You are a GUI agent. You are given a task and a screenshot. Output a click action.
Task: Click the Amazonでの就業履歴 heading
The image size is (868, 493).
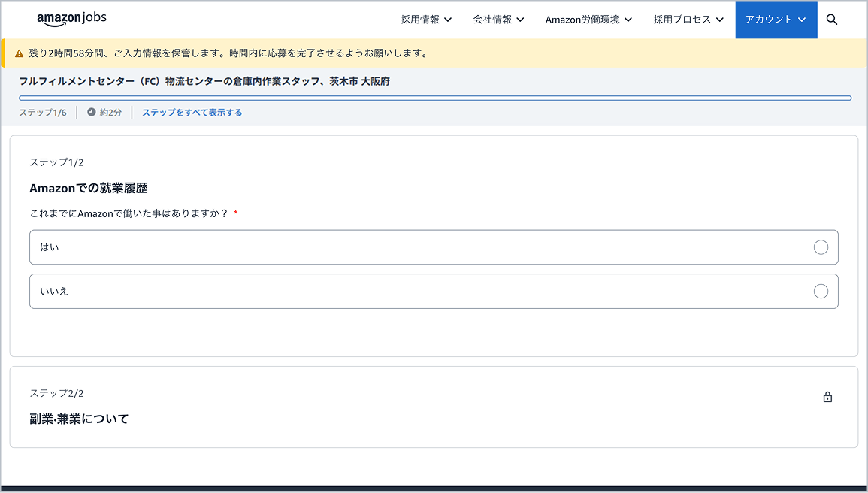(x=89, y=188)
